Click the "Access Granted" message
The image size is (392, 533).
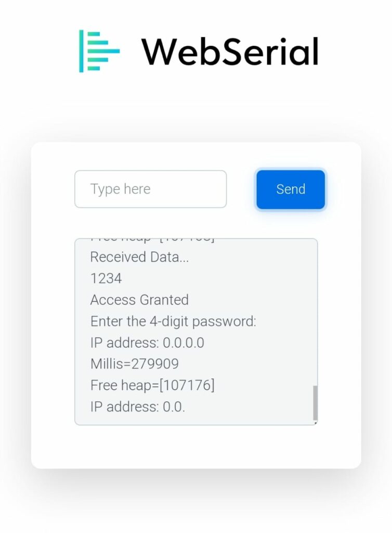point(139,300)
